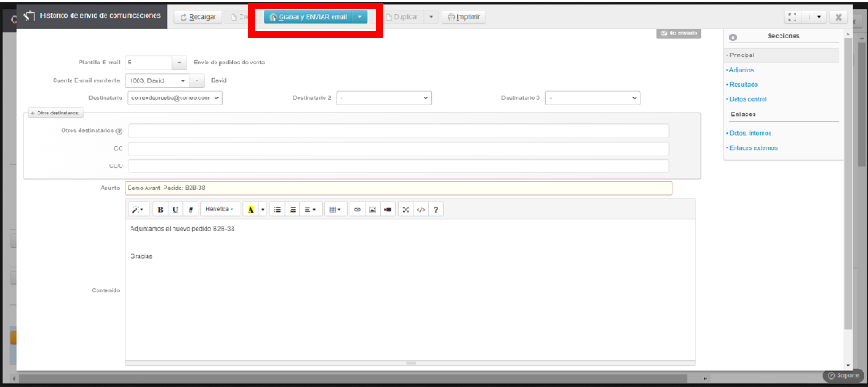Toggle underline formatting in the editor
868x387 pixels.
click(175, 209)
